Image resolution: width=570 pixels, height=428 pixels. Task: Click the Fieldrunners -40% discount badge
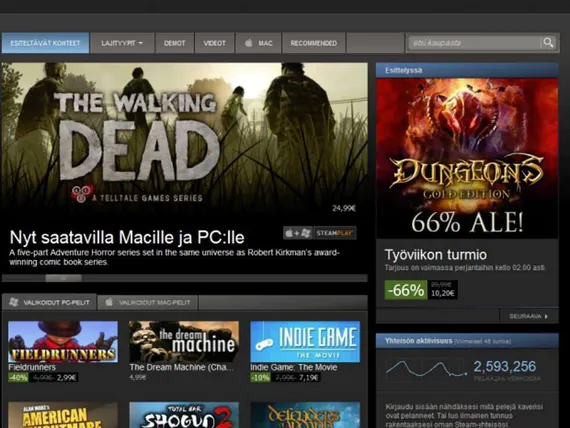[18, 377]
